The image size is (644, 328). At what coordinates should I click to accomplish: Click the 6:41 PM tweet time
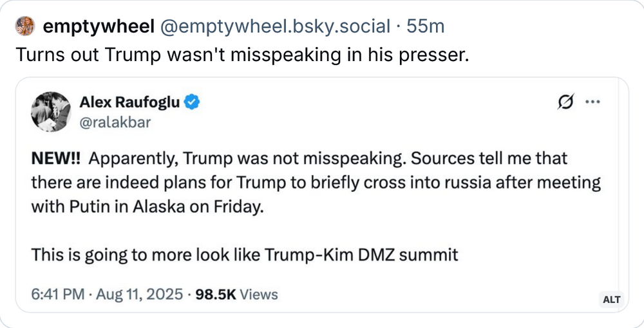[x=58, y=295]
